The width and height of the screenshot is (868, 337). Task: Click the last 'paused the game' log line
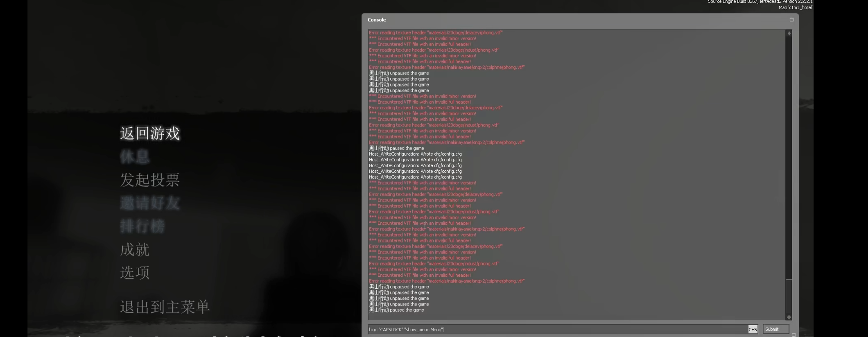pyautogui.click(x=396, y=310)
